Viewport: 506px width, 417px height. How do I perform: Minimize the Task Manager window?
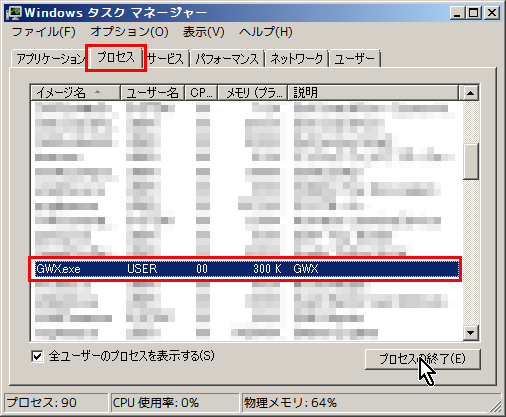coord(457,13)
